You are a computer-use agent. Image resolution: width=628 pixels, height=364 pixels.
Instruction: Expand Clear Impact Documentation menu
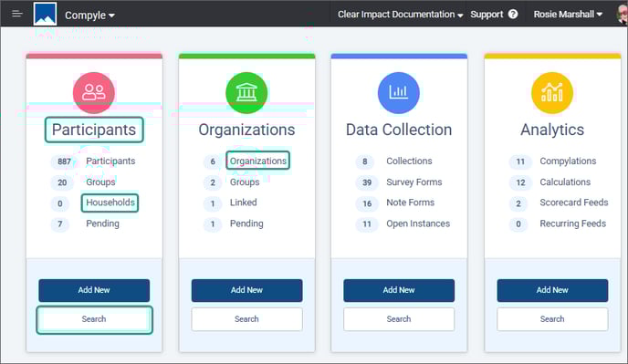[400, 15]
